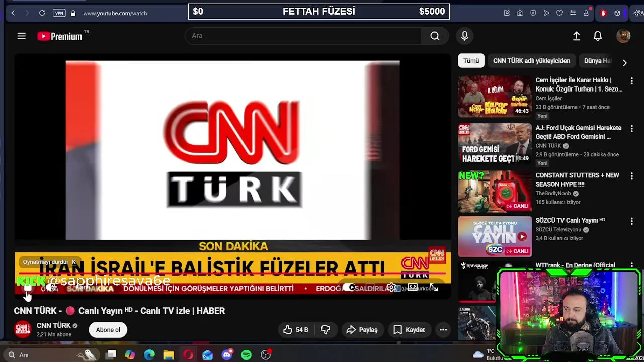The height and width of the screenshot is (362, 644).
Task: Like the video (54 B)
Action: 296,330
